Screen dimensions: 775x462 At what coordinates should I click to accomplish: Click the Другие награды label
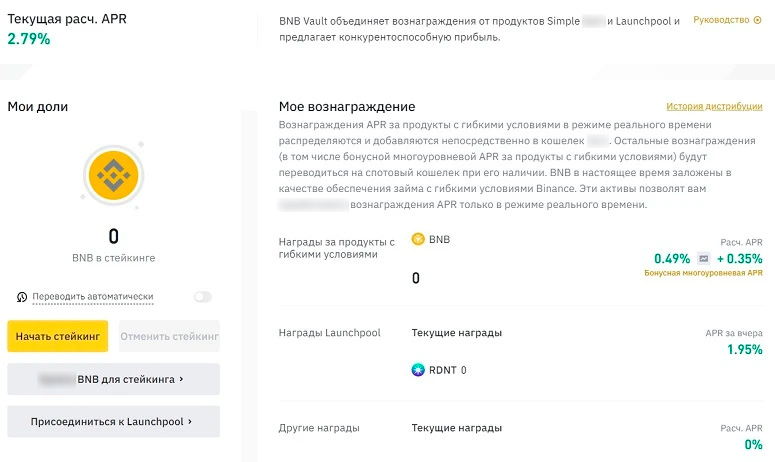319,428
